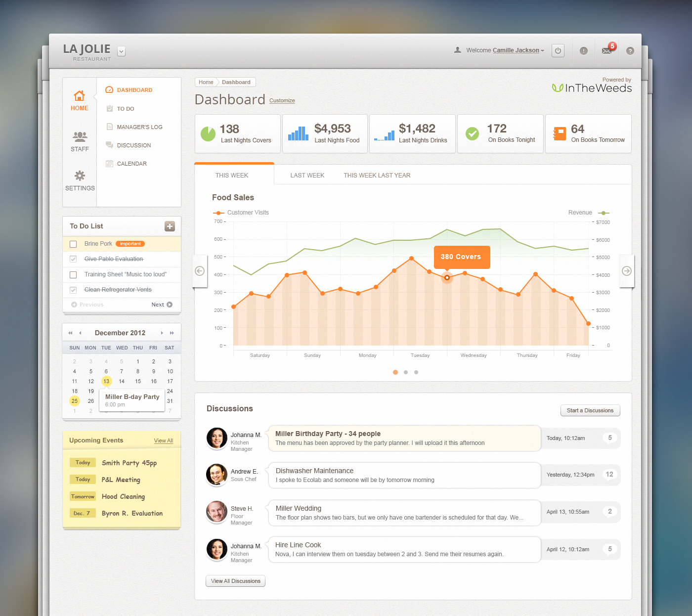Check the Brine Pork task checkbox
The width and height of the screenshot is (692, 616).
(73, 244)
